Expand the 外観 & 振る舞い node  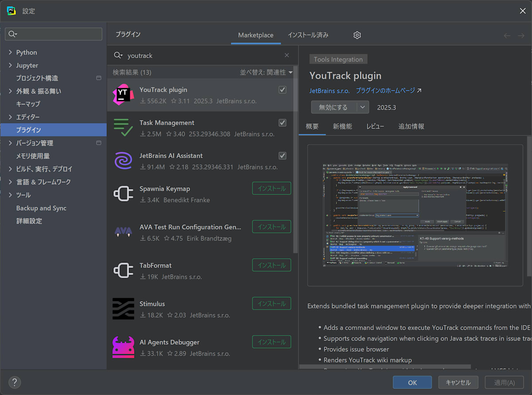pyautogui.click(x=10, y=91)
